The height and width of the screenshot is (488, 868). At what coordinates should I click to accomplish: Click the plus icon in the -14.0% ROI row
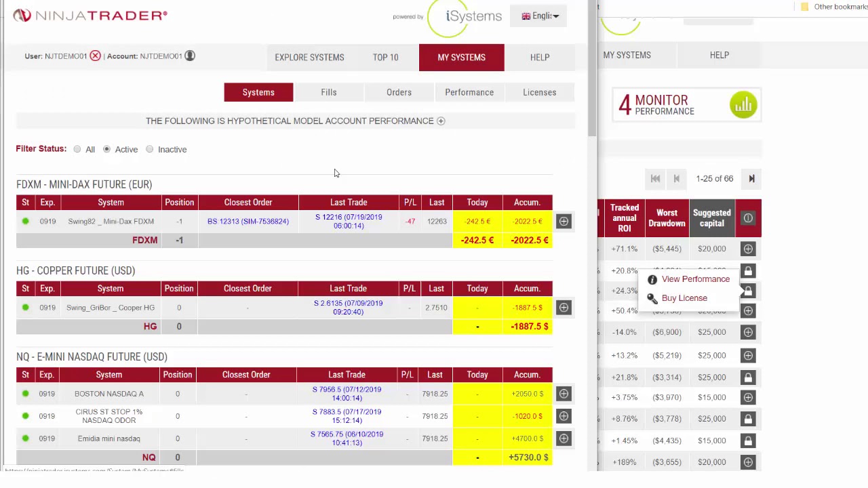748,332
